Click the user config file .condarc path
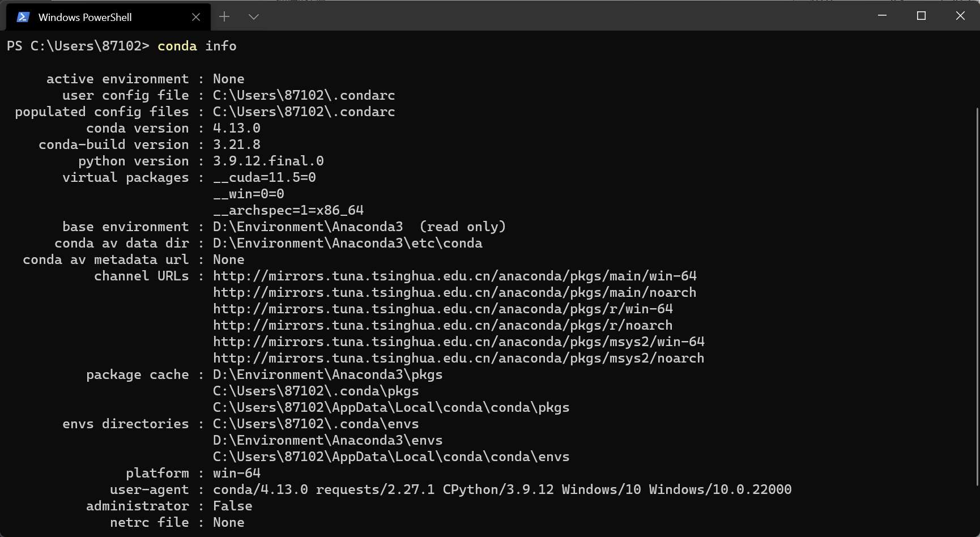This screenshot has width=980, height=537. [304, 96]
